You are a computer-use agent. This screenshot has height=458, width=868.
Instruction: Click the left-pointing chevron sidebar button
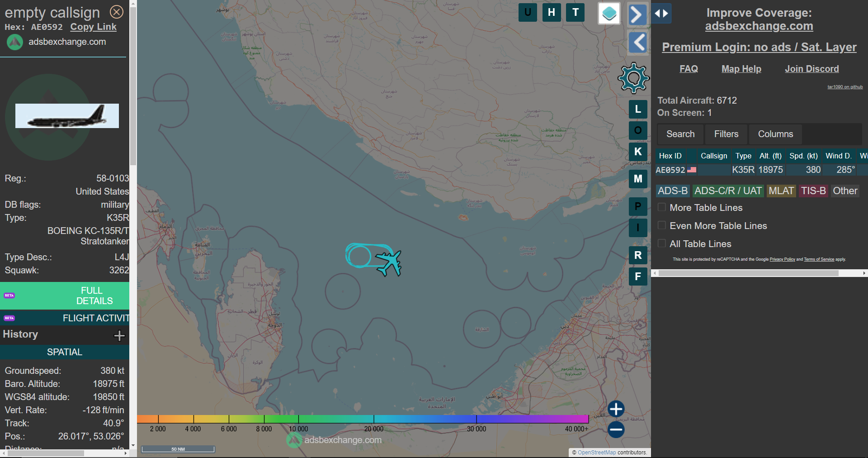(638, 43)
